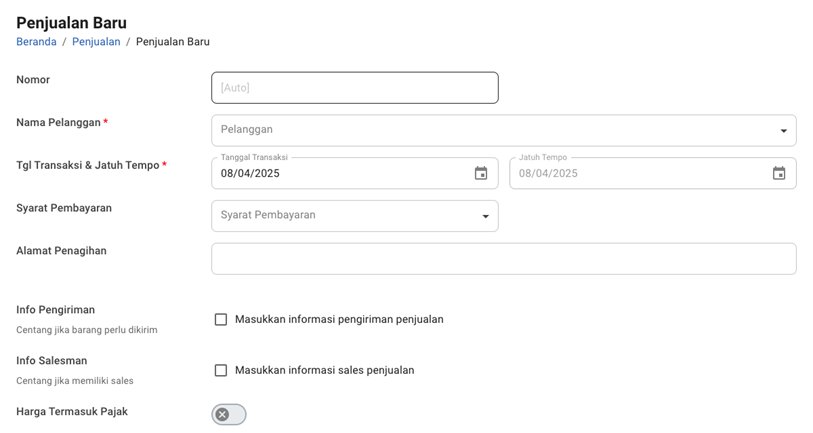Click the Pelanggan placeholder text in customer field
Image resolution: width=813 pixels, height=433 pixels.
[247, 130]
